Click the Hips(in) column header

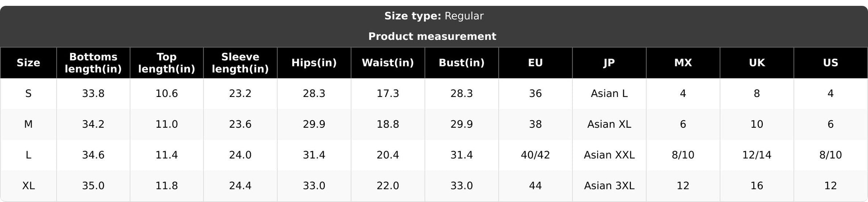point(314,63)
